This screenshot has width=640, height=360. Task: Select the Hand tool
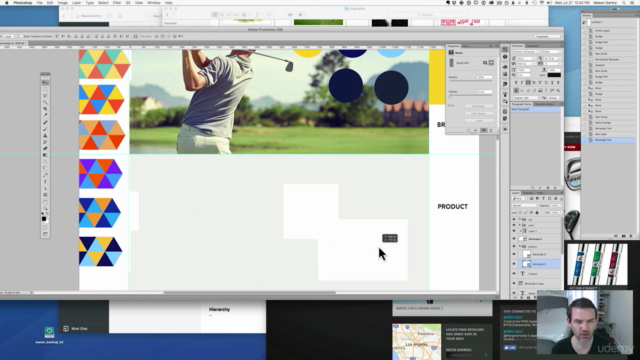click(45, 201)
